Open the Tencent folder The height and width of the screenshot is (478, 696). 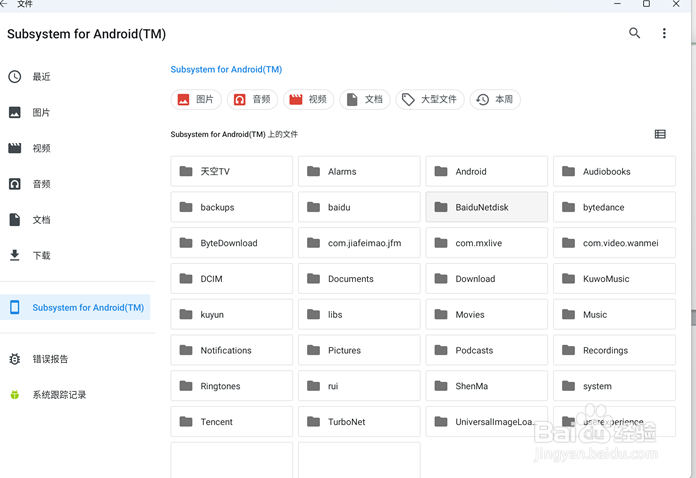(x=232, y=422)
